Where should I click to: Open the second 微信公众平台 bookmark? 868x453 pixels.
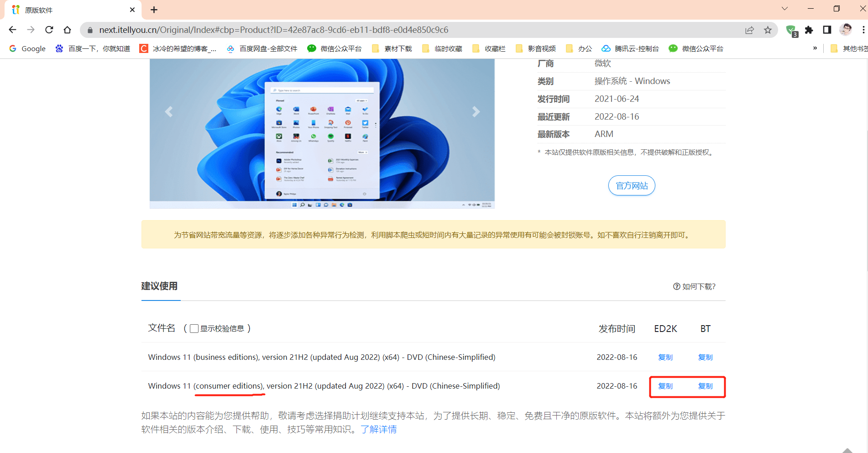point(696,48)
